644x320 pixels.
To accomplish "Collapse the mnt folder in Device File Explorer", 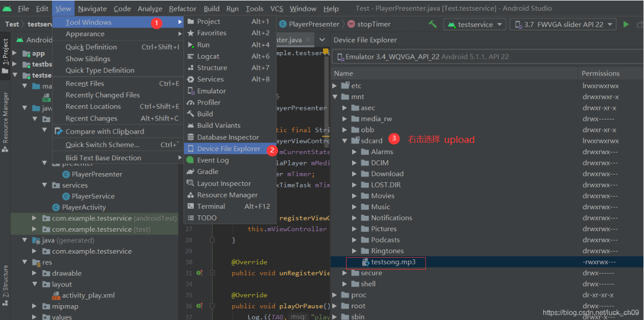I will tap(335, 97).
